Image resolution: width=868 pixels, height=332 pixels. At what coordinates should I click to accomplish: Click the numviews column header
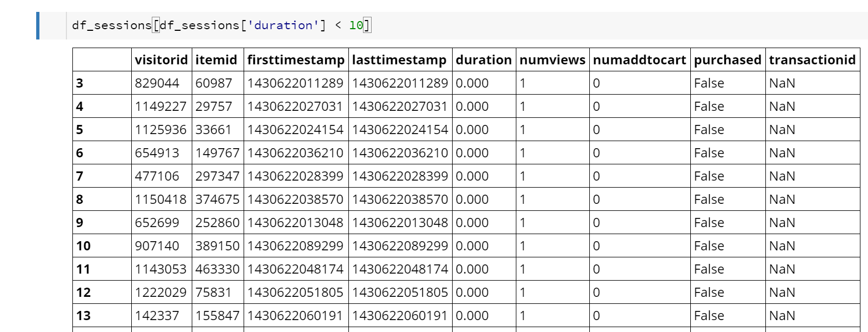[552, 60]
